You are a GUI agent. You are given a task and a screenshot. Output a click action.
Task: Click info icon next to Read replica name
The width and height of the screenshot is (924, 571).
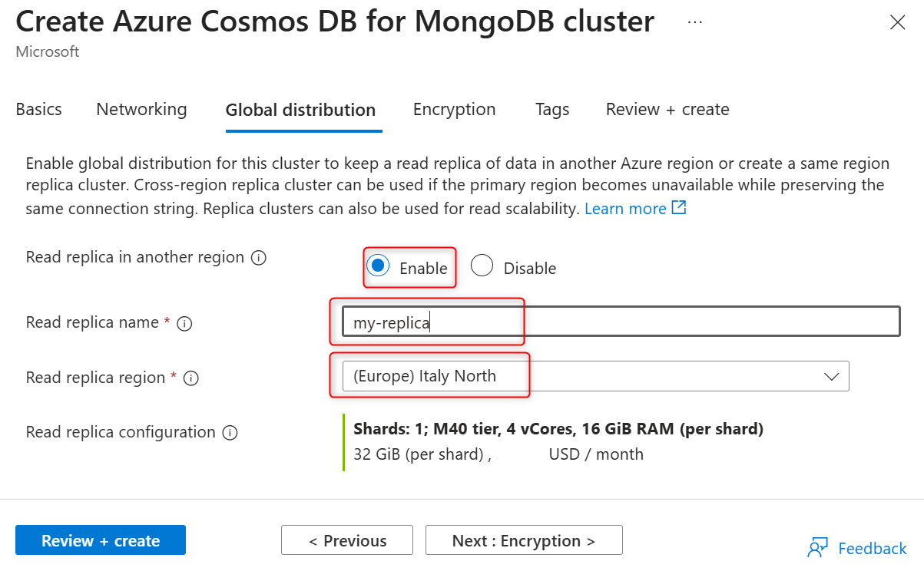pos(184,324)
